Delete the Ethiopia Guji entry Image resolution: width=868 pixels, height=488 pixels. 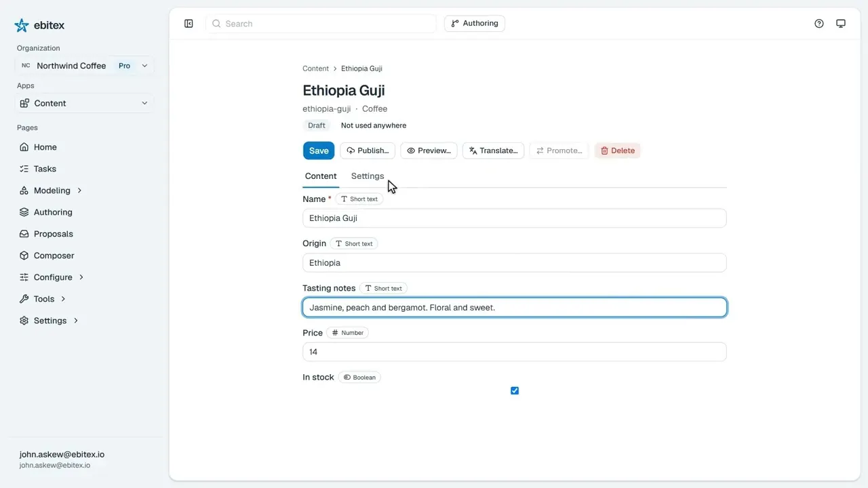pos(618,150)
